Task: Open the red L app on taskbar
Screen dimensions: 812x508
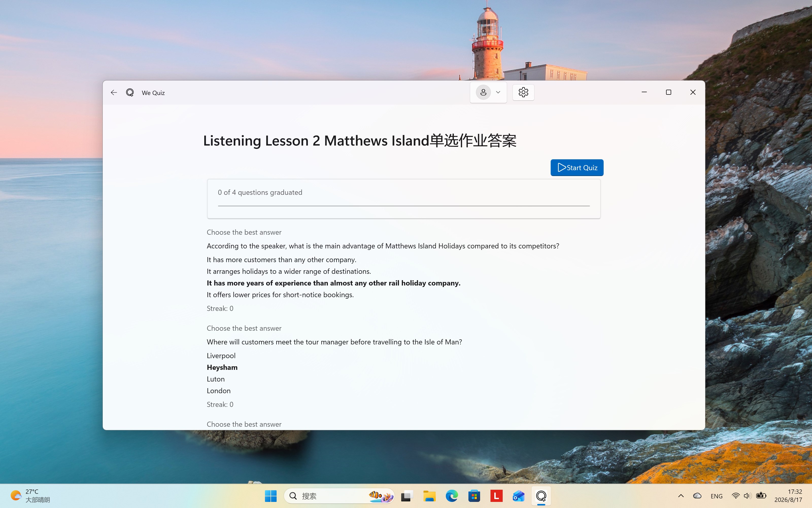Action: coord(497,496)
